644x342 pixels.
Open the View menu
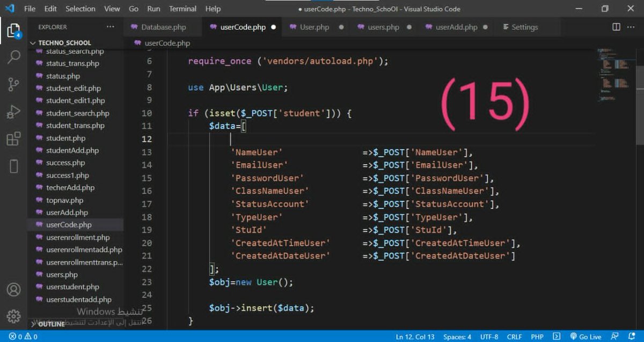pyautogui.click(x=112, y=9)
